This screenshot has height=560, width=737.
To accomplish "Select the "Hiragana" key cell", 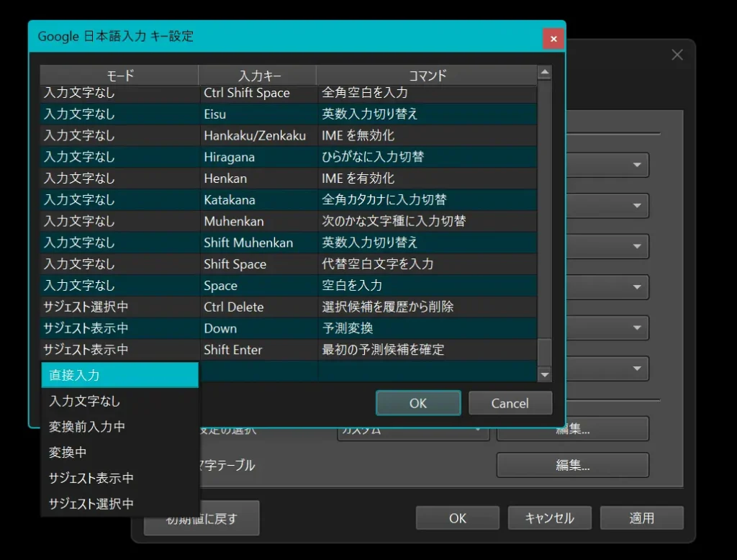I will pos(258,157).
